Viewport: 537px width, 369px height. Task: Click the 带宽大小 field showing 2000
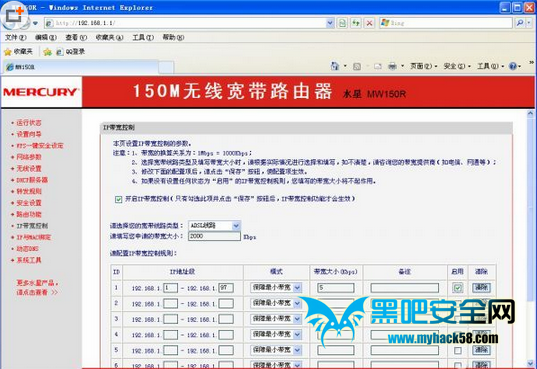[214, 236]
